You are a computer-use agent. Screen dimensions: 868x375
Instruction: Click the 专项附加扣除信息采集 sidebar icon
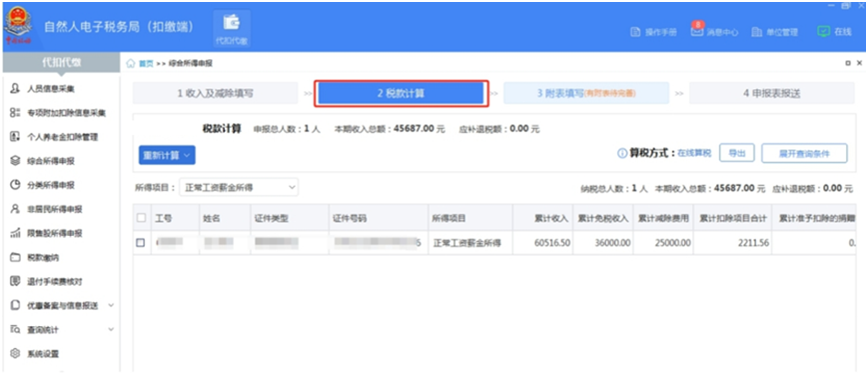click(x=15, y=113)
